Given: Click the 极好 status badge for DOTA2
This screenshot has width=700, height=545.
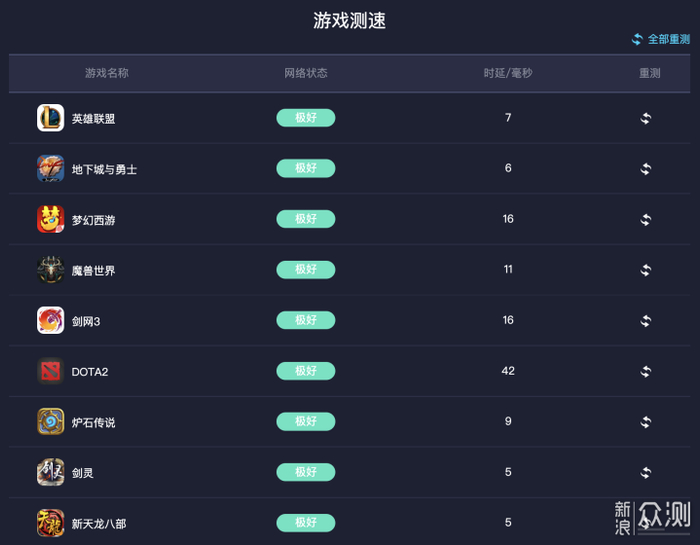Looking at the screenshot, I should point(305,371).
